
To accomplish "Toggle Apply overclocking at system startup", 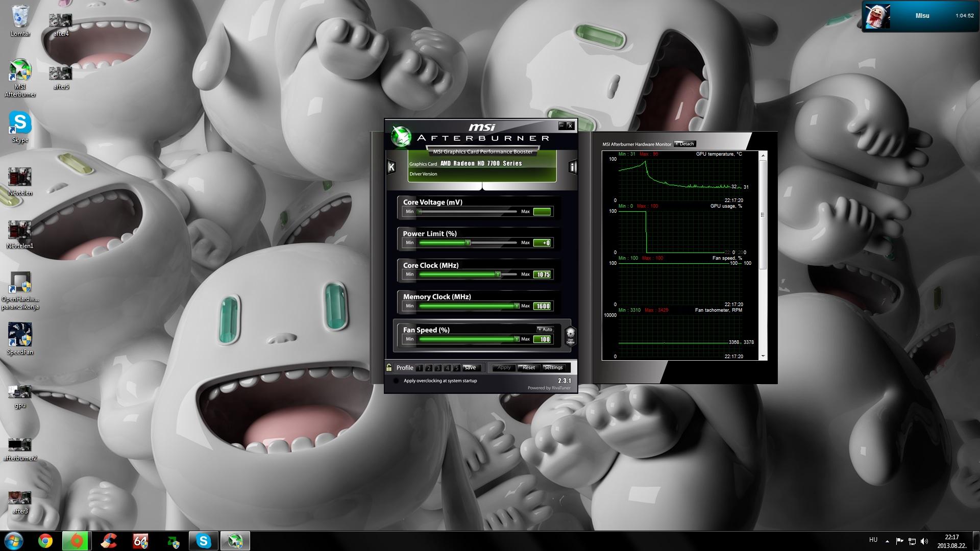I will [x=396, y=381].
